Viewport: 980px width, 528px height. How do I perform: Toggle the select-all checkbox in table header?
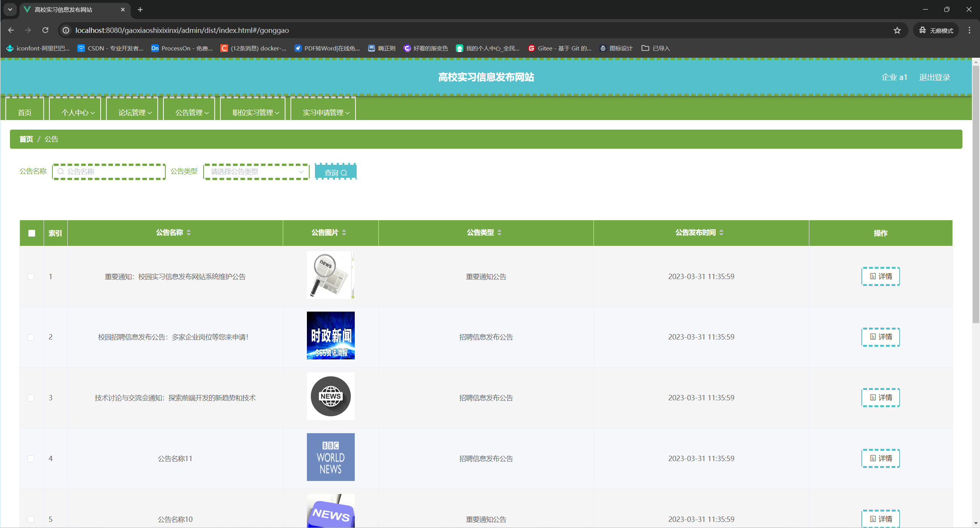(x=32, y=233)
